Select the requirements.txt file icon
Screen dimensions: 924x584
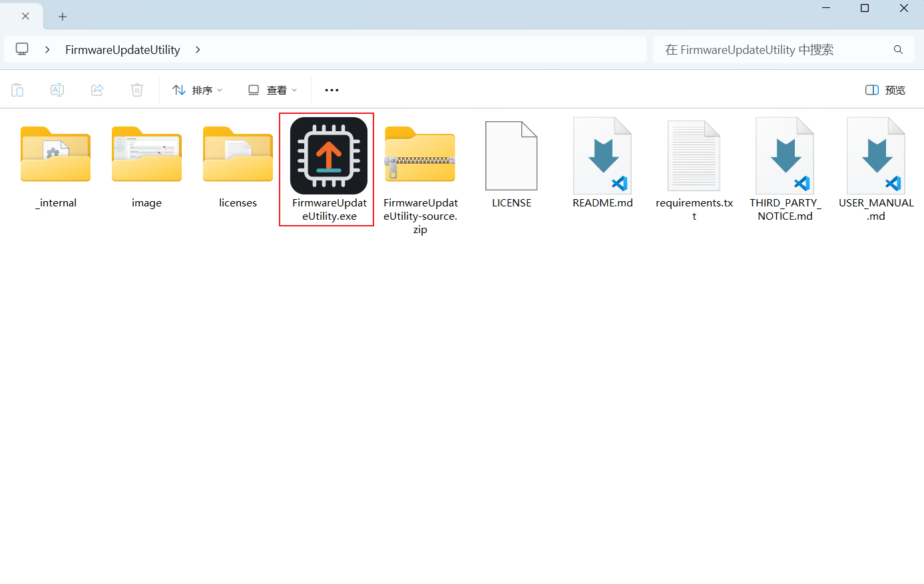[x=694, y=156]
